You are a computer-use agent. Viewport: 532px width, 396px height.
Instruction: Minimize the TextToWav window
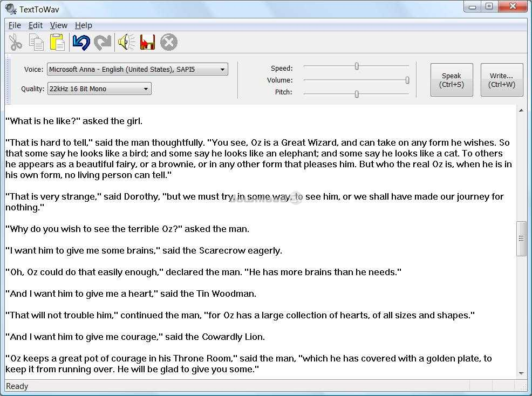tap(472, 6)
